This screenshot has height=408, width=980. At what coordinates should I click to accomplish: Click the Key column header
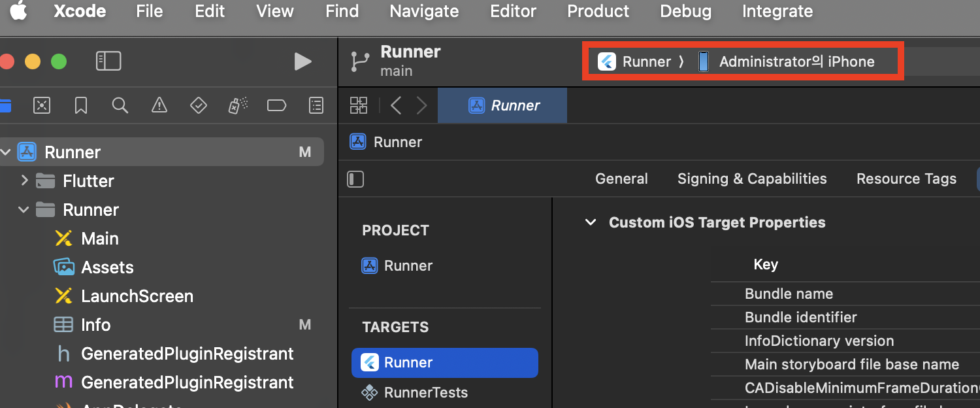click(766, 264)
